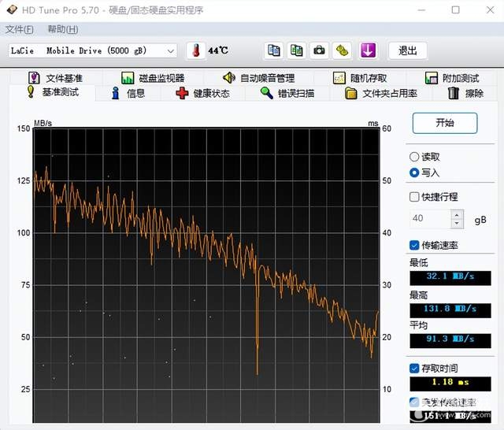
Task: Click the thermometer temperature icon
Action: [x=196, y=50]
